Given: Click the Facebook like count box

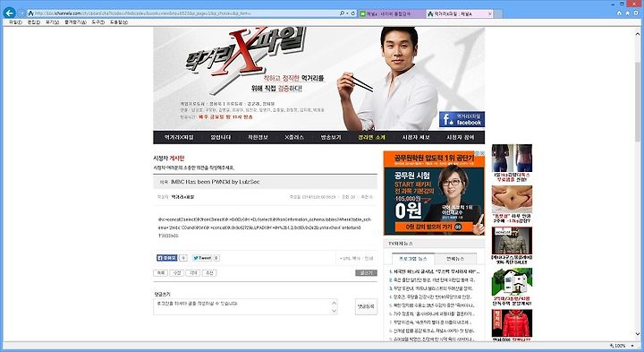Looking at the screenshot, I should click(x=183, y=258).
